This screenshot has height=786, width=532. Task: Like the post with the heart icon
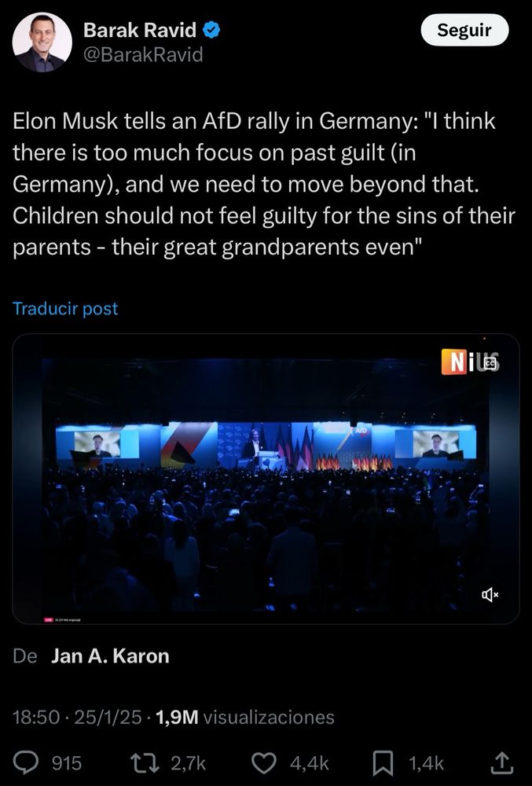[263, 763]
